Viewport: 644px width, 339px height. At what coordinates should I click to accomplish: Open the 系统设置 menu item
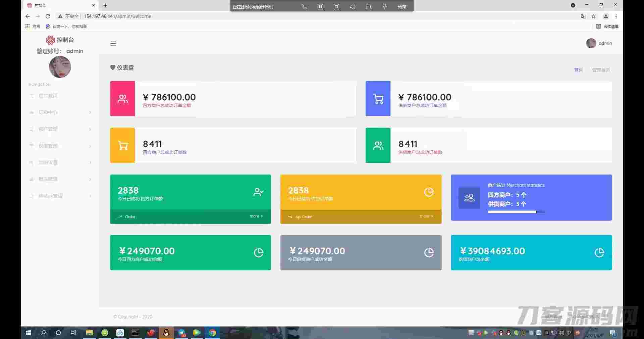[x=60, y=163]
